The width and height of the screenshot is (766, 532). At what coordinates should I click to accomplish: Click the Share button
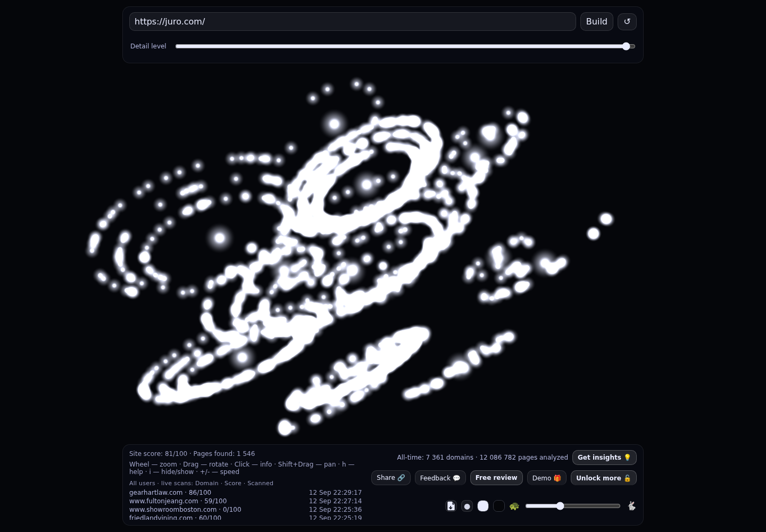[391, 478]
